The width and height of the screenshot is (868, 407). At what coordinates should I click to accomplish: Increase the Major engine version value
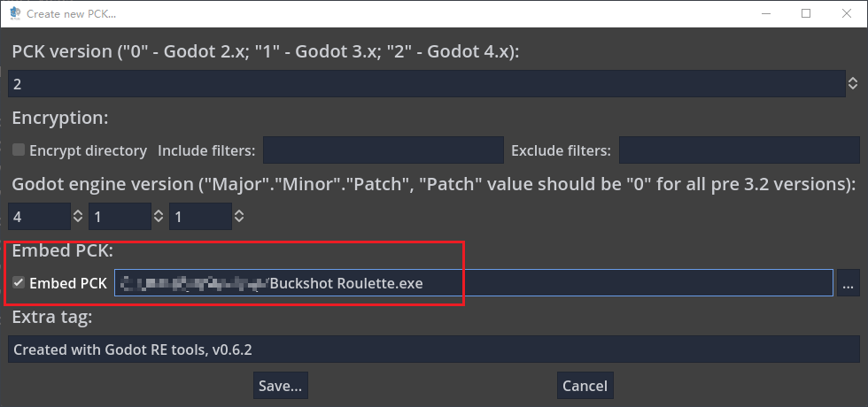(78, 211)
